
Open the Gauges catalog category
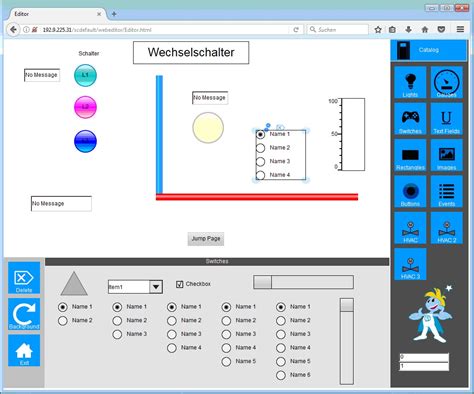(x=446, y=82)
